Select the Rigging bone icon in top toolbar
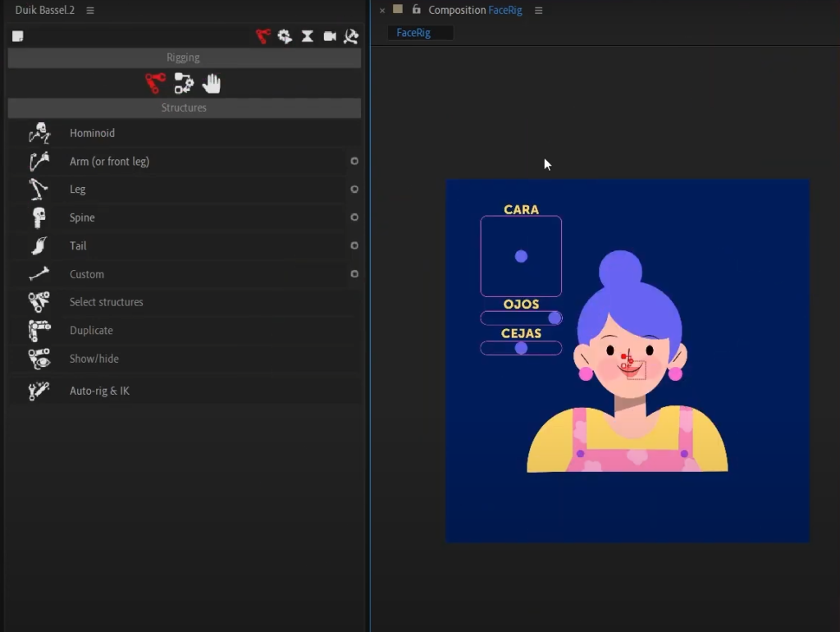The height and width of the screenshot is (632, 840). (262, 36)
